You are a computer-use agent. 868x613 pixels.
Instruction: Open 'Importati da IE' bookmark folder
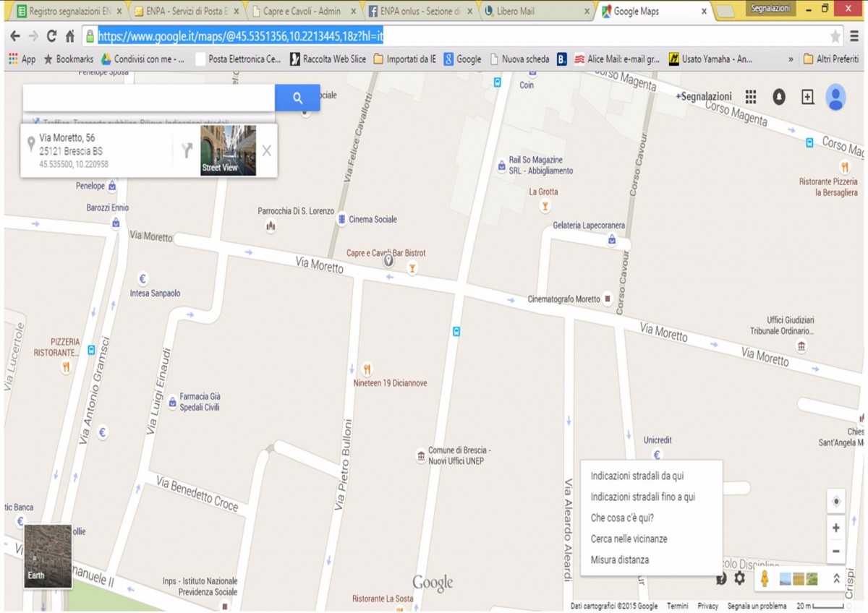pyautogui.click(x=405, y=59)
